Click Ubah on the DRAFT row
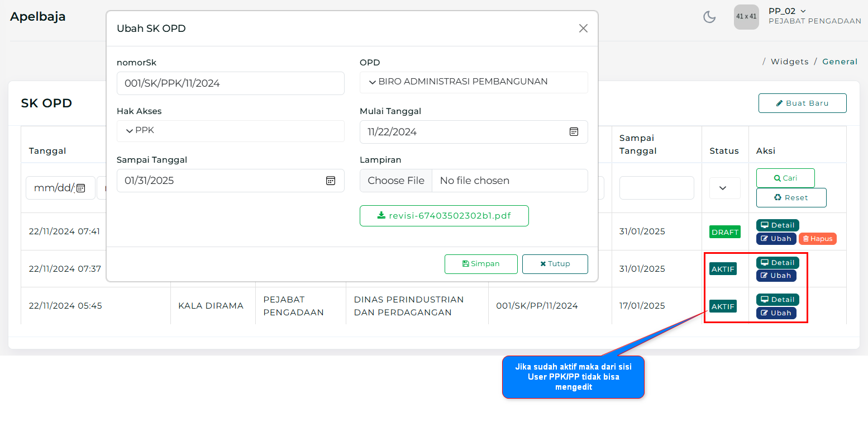This screenshot has width=868, height=421. point(776,239)
